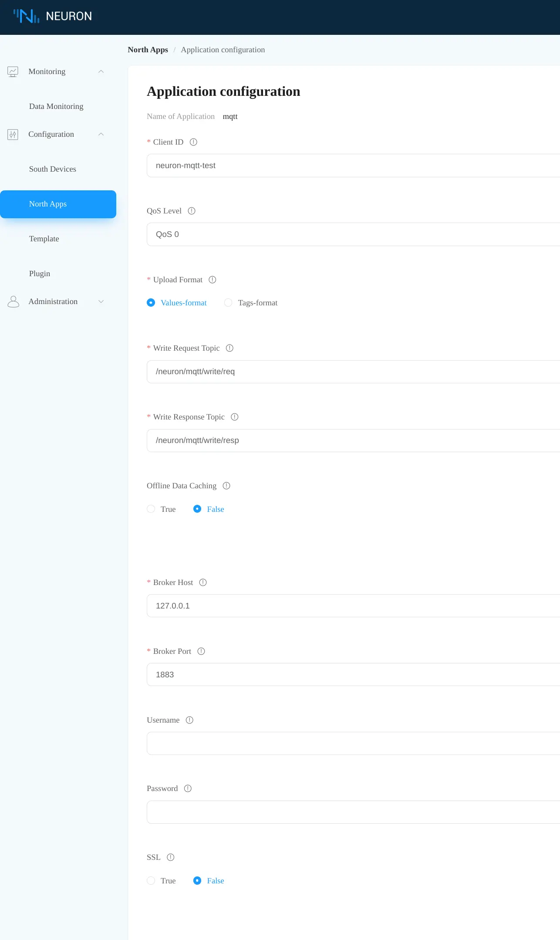Focus the empty Username input field
This screenshot has height=940, width=560.
353,743
